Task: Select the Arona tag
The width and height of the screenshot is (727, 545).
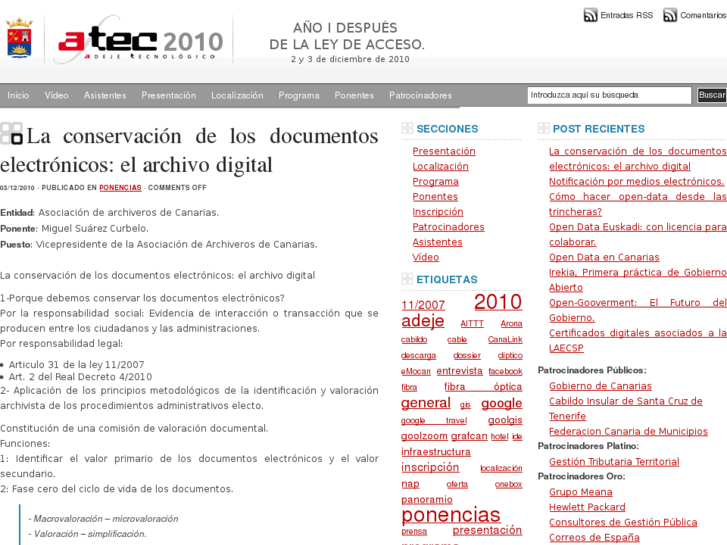Action: point(511,324)
